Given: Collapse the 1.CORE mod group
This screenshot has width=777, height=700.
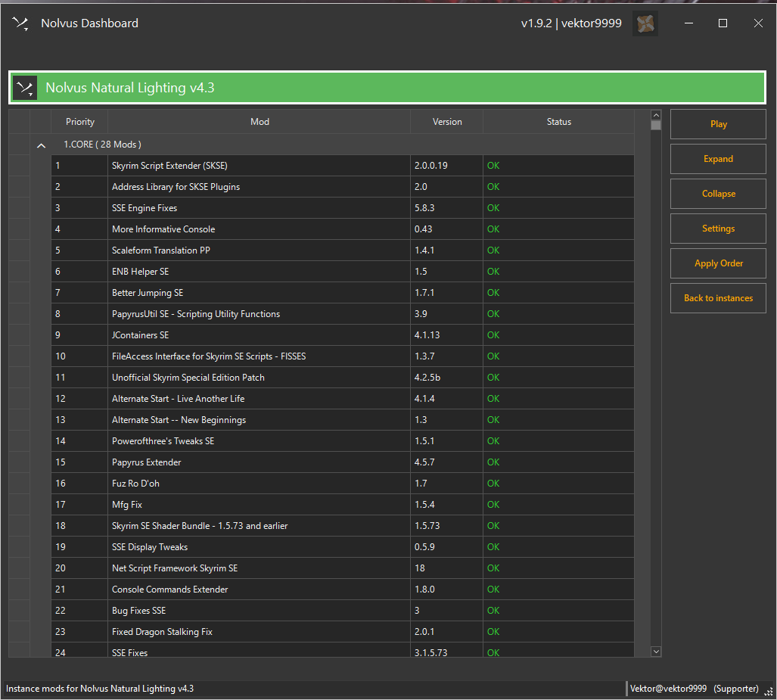Looking at the screenshot, I should tap(41, 145).
